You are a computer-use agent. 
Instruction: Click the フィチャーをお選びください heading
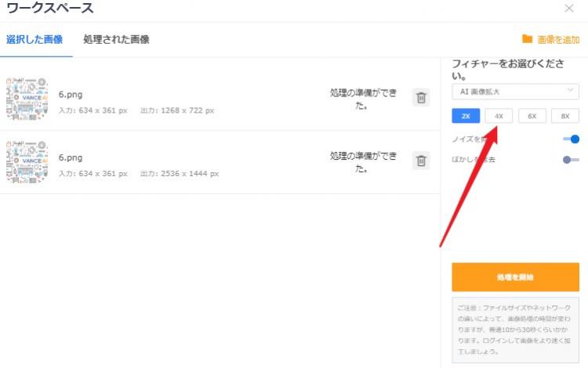click(508, 70)
